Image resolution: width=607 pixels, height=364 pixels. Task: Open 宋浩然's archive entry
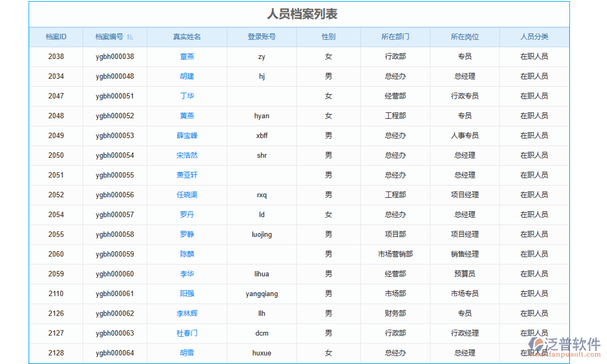pos(186,155)
